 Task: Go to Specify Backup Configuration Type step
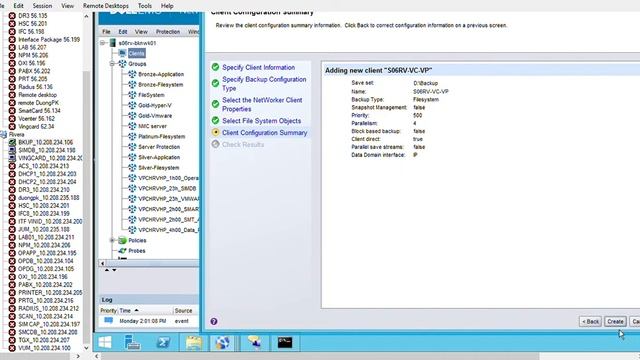[x=264, y=84]
